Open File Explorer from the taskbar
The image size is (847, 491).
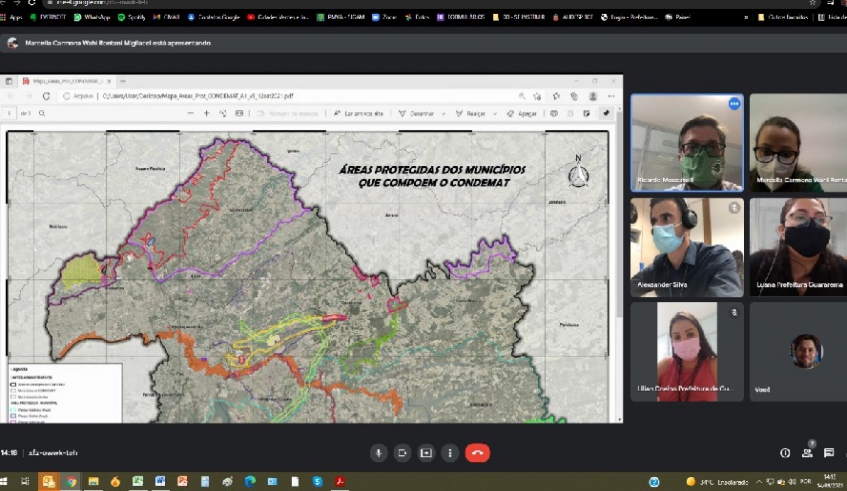point(93,481)
